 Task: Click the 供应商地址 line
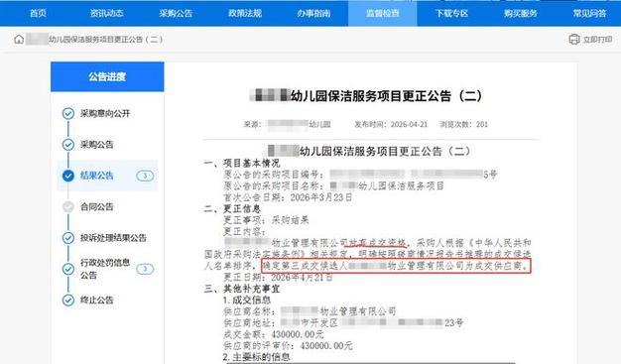tap(343, 322)
